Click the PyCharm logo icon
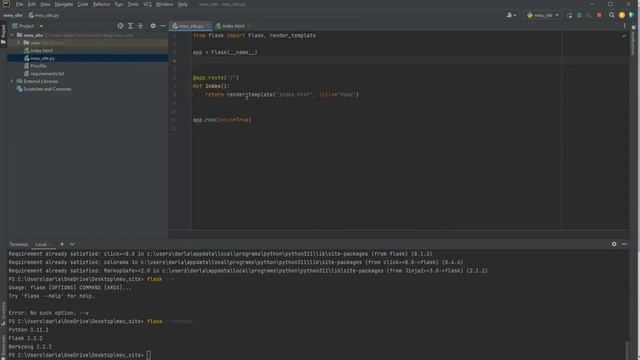640x360 pixels. (x=6, y=4)
